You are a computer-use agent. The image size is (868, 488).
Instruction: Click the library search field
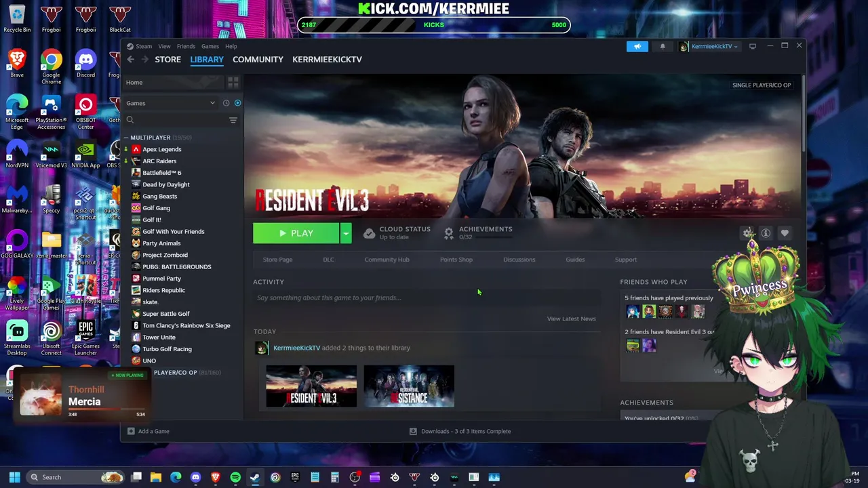click(x=176, y=120)
